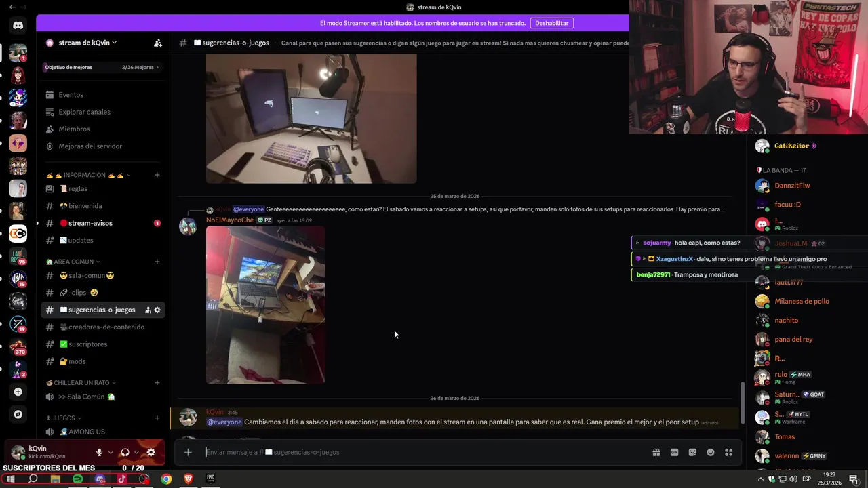Open File Explorer from the taskbar
The image size is (868, 488).
[56, 479]
